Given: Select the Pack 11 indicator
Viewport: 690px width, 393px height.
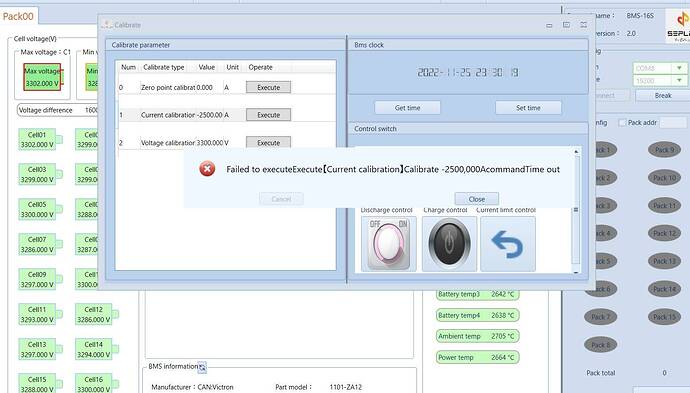Looking at the screenshot, I should pyautogui.click(x=664, y=206).
